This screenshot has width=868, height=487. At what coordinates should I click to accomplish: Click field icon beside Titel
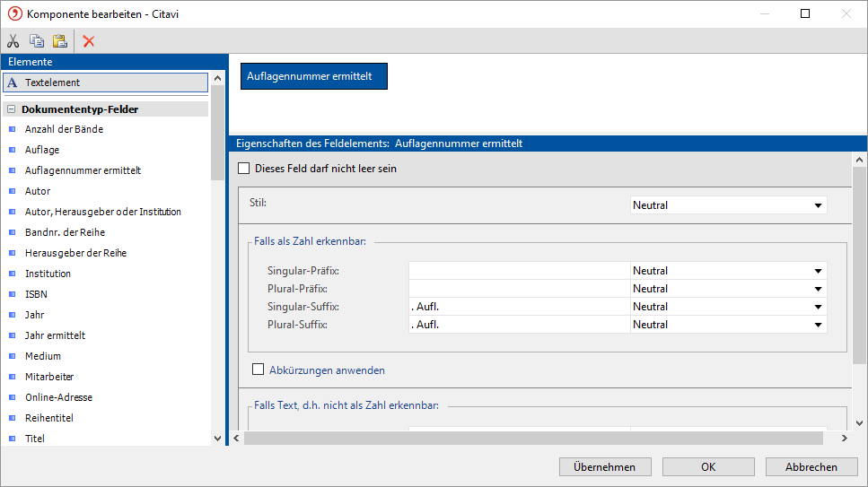coord(12,439)
